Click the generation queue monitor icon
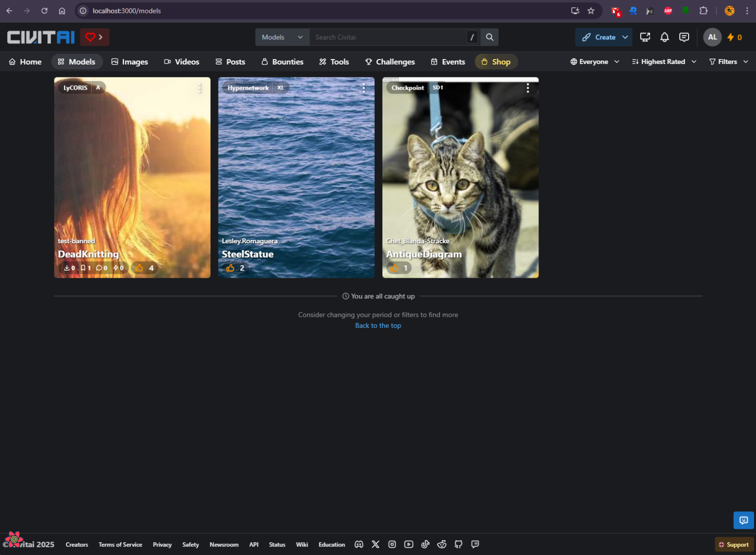Screen dimensions: 756x555 645,37
